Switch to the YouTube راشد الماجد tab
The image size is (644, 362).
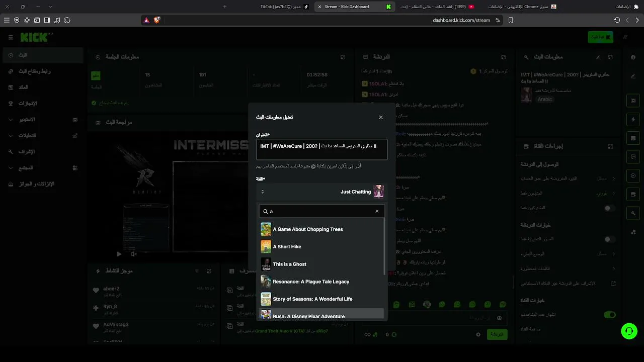click(x=437, y=7)
